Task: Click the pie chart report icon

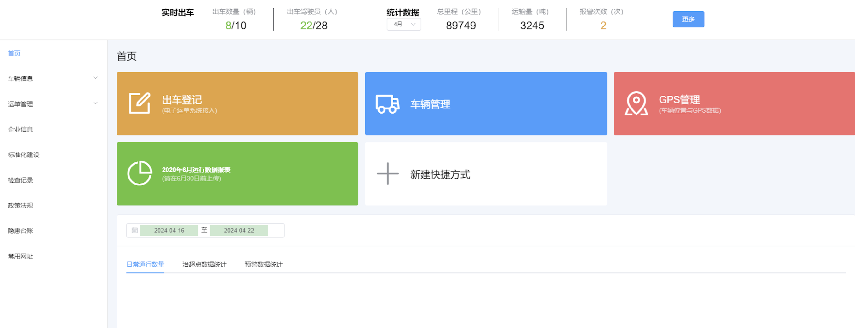Action: pyautogui.click(x=140, y=173)
